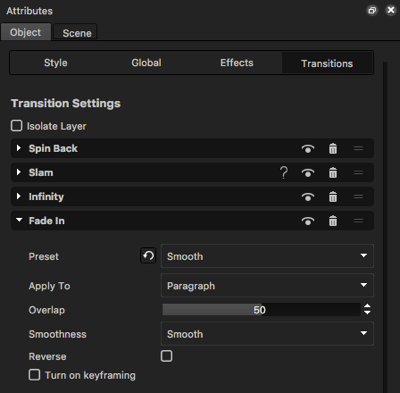400x393 pixels.
Task: Toggle Fade In visibility eye
Action: coord(308,221)
